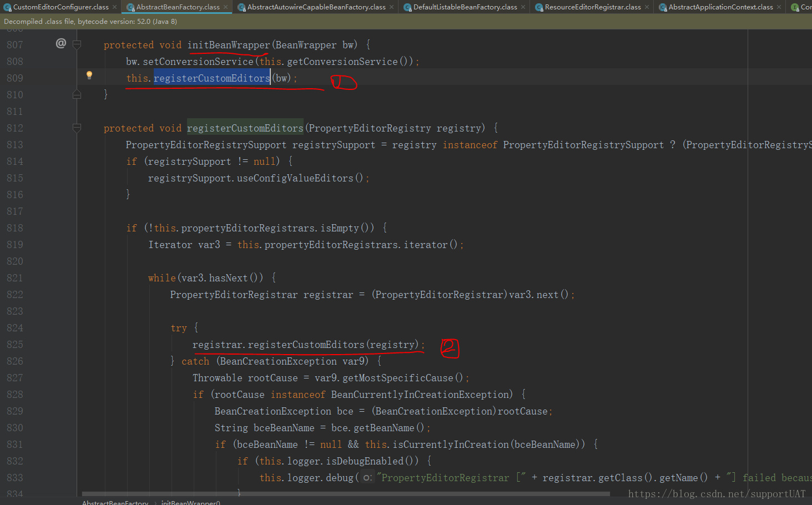
Task: Close the AbstractApplicationContext.class tab
Action: (x=779, y=7)
